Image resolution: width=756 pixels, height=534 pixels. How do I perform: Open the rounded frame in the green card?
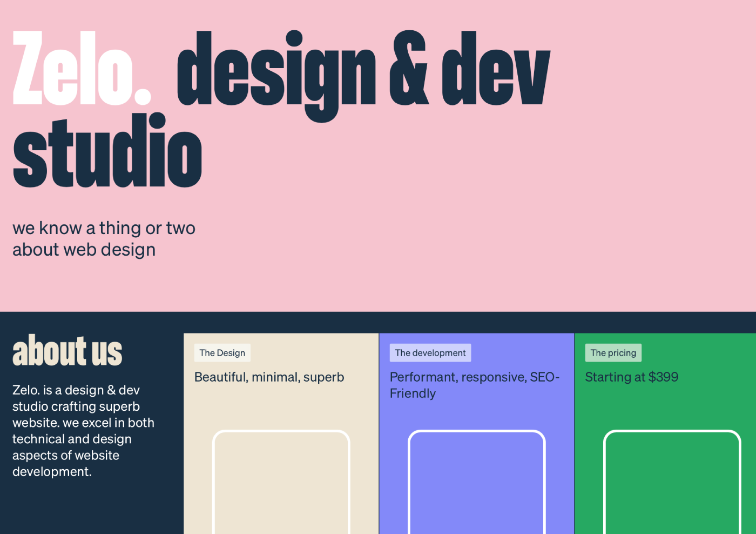[672, 481]
